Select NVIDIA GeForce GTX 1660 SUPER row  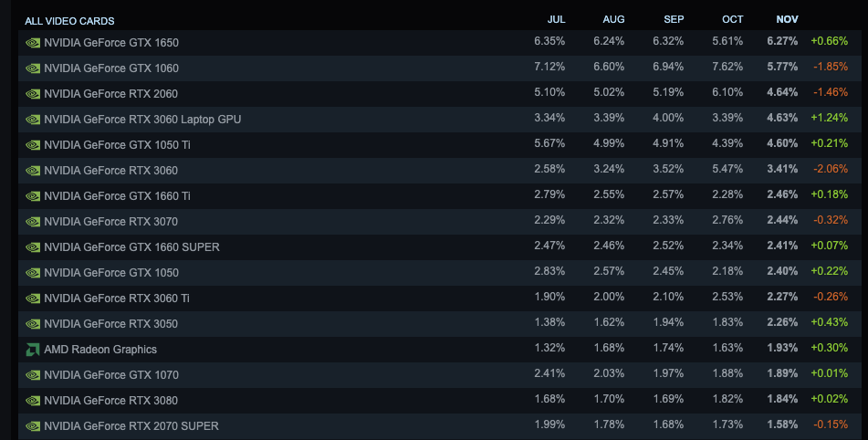click(x=131, y=246)
